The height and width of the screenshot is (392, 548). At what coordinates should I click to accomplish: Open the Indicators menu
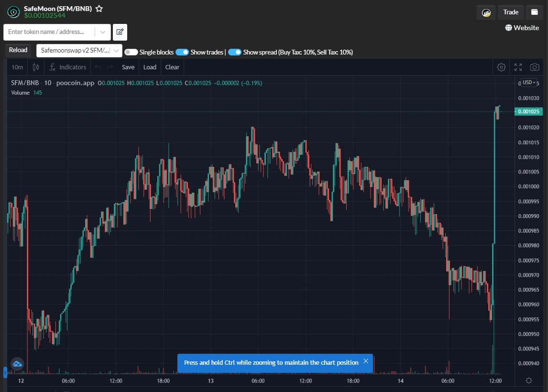tap(68, 67)
